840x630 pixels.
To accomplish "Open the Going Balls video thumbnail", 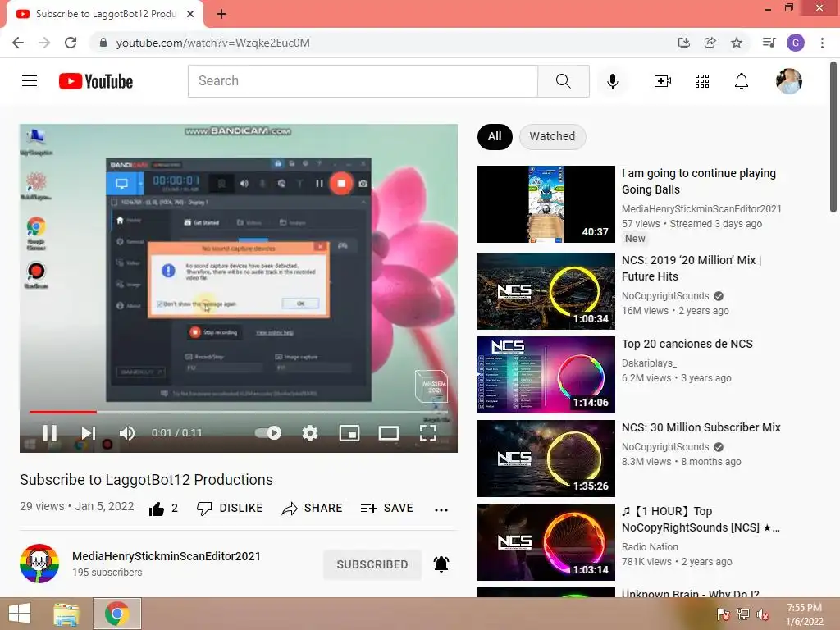I will click(x=546, y=204).
